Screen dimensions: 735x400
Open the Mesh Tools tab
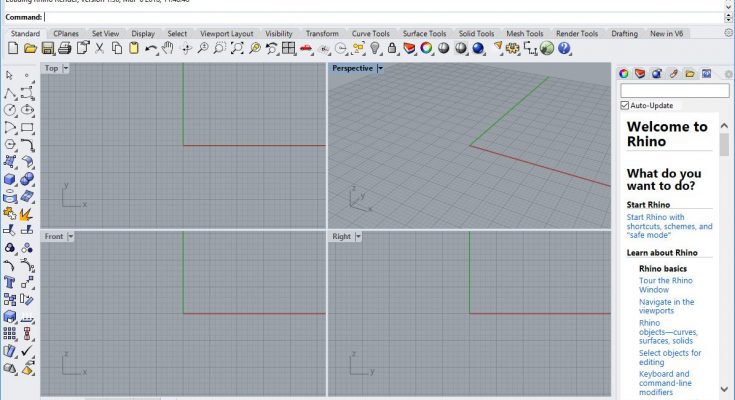[x=525, y=34]
